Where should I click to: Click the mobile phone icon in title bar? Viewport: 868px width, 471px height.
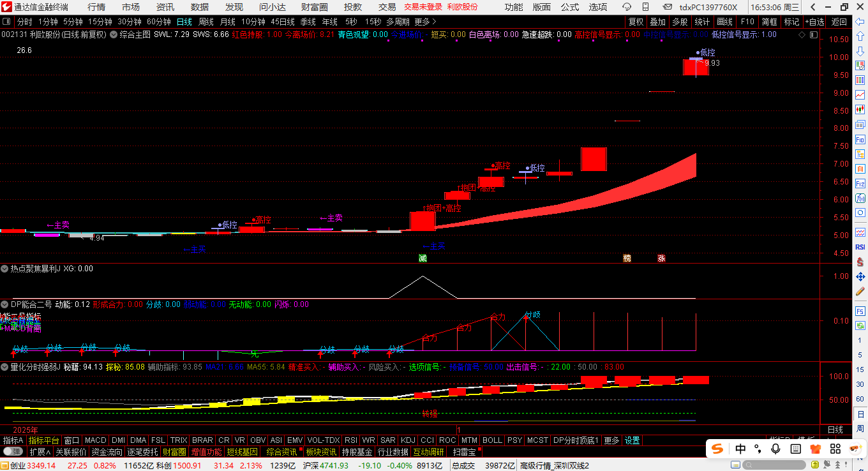[x=647, y=7]
